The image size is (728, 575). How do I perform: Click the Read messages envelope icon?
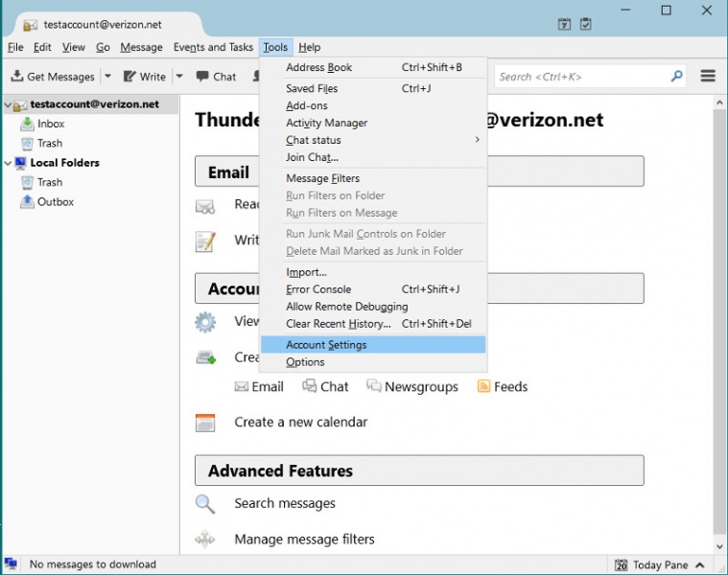pos(204,206)
